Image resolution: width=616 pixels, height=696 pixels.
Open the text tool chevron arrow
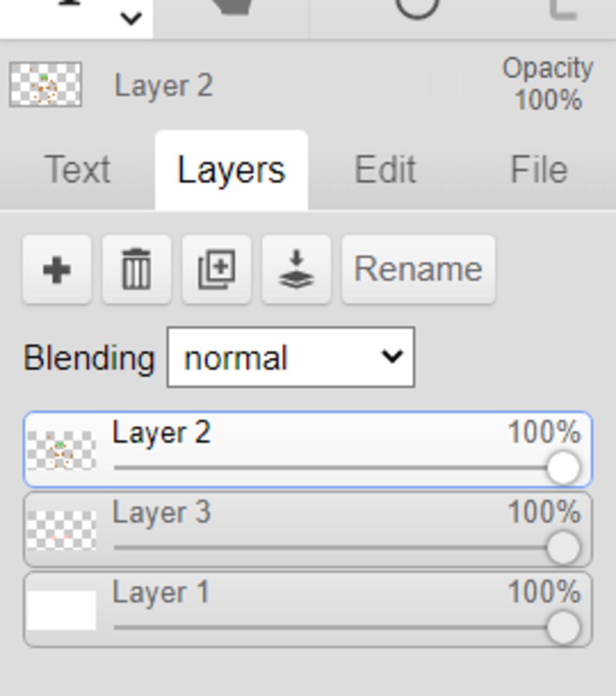131,20
